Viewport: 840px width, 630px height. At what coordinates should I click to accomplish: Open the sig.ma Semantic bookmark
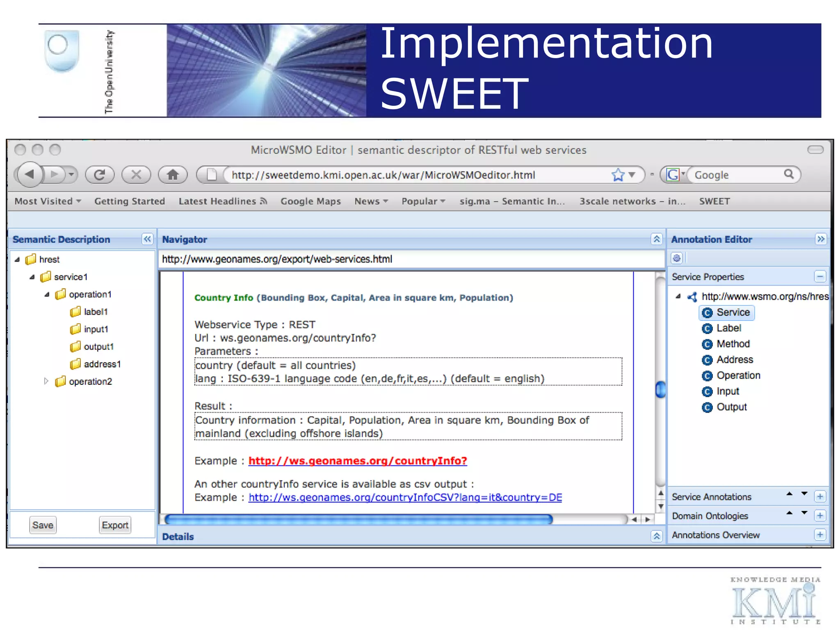click(512, 201)
